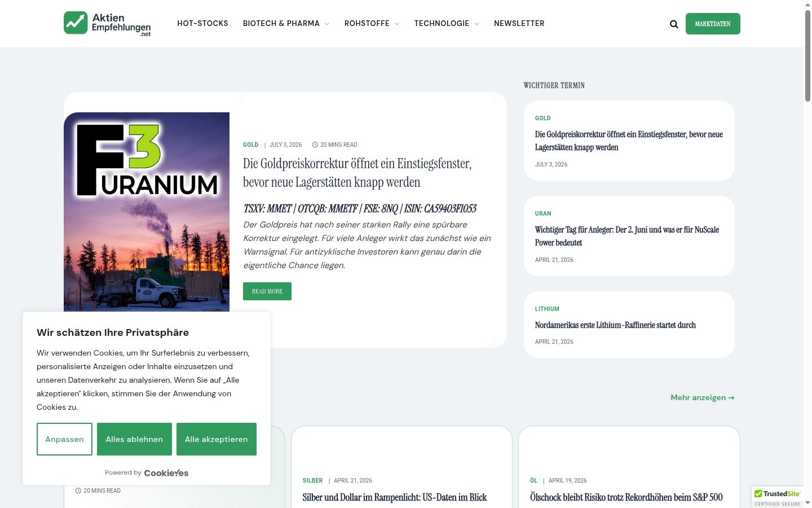Open the NuScale Power sidebar article

(x=627, y=236)
